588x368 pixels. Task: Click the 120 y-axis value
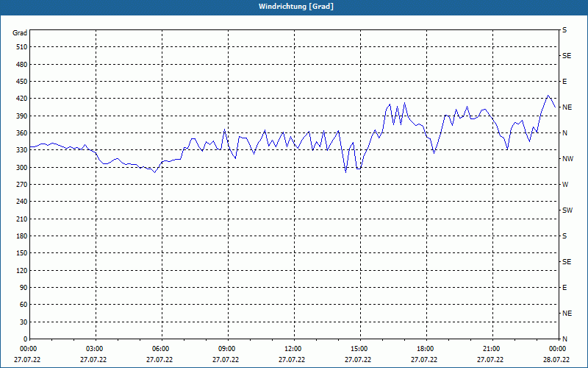[22, 270]
